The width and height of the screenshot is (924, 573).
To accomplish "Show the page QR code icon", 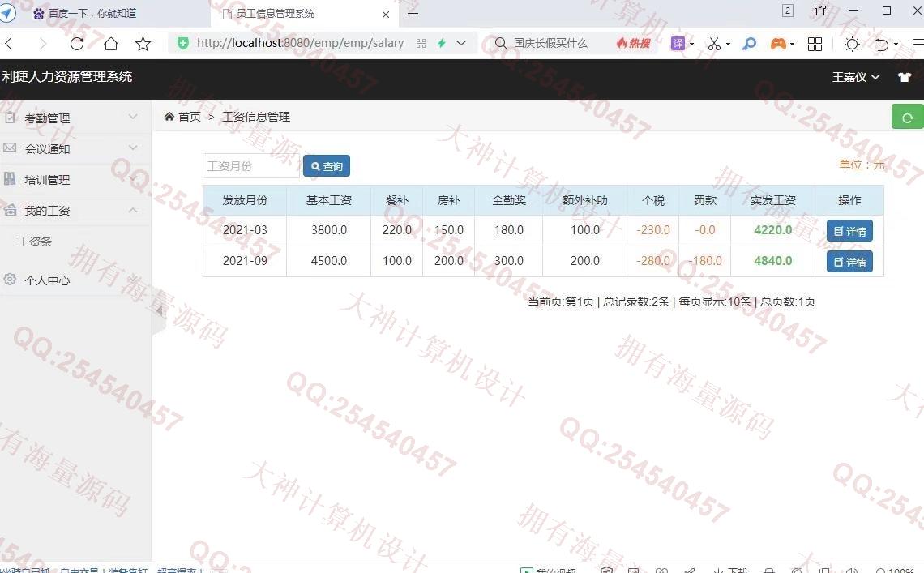I will point(421,43).
